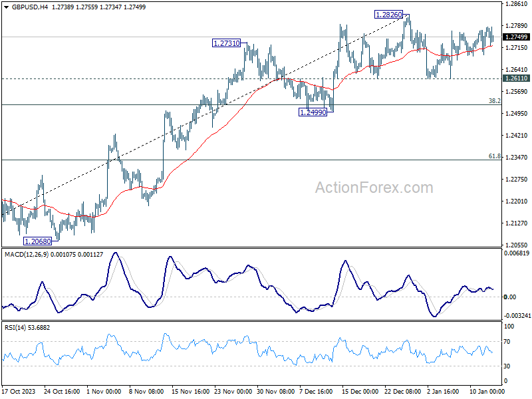Click the MACD 0.006819 scale value
This screenshot has height=399, width=532.
click(x=517, y=253)
